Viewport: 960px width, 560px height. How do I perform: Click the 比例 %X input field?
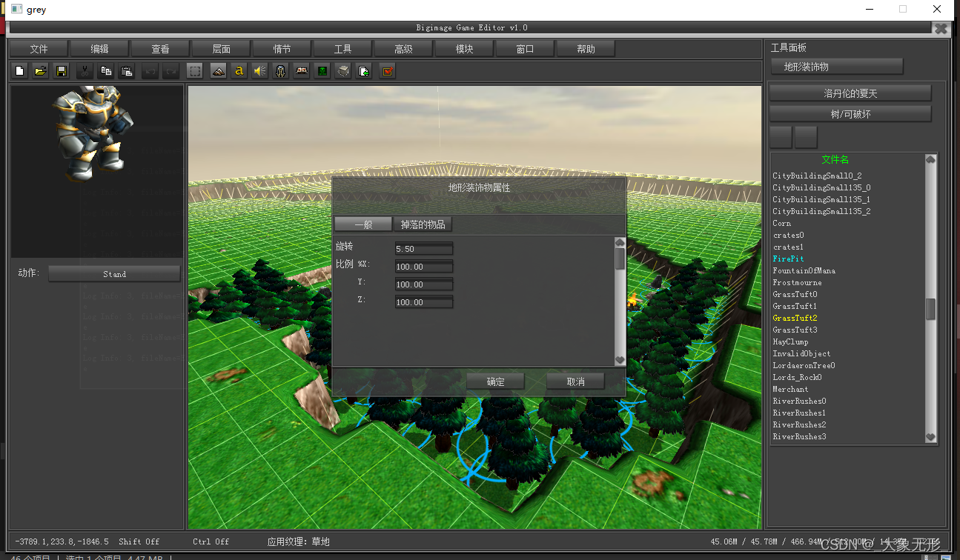tap(423, 267)
